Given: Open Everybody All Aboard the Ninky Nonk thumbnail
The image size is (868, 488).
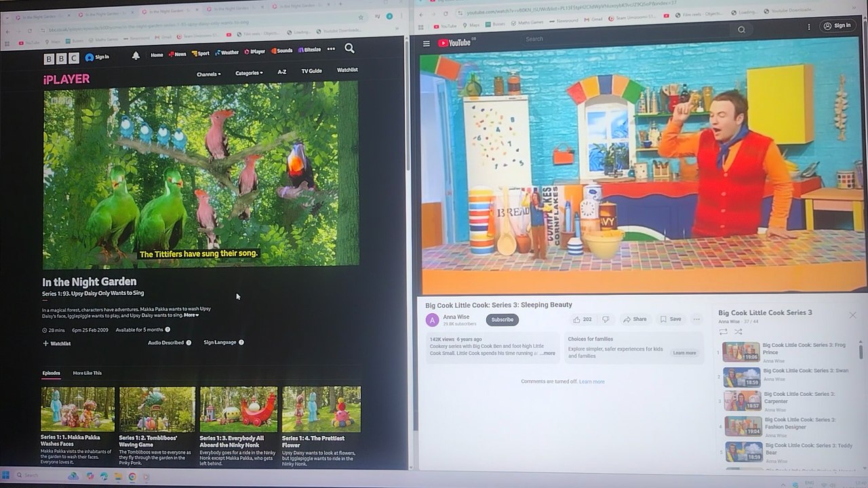Looking at the screenshot, I should pos(239,409).
